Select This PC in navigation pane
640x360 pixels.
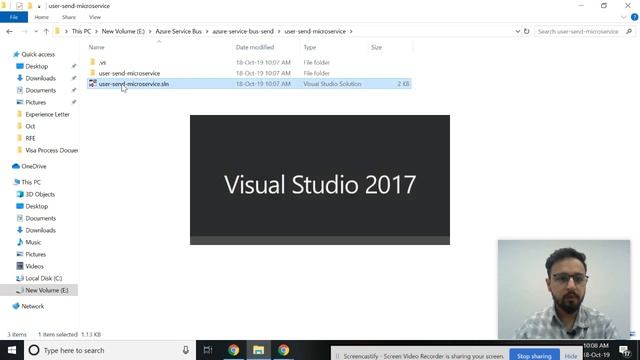tap(31, 182)
